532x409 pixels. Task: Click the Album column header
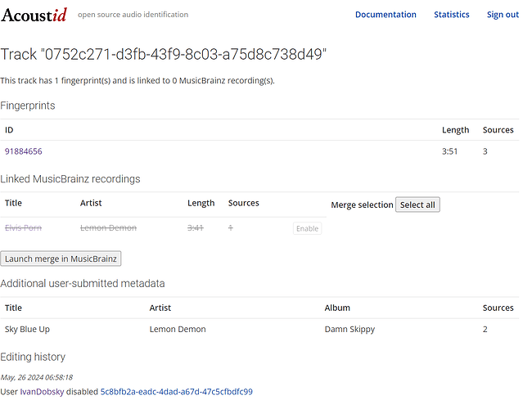coord(337,308)
